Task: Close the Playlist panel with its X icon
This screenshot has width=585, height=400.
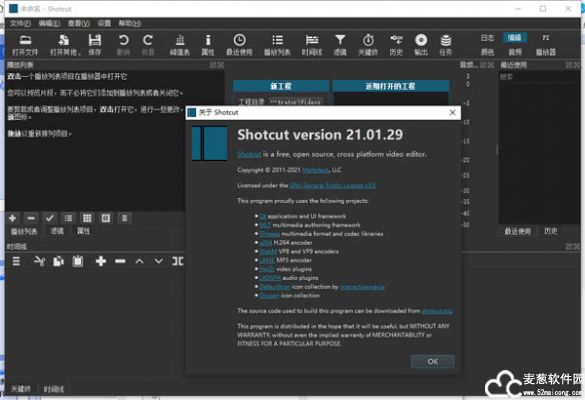Action: 221,65
